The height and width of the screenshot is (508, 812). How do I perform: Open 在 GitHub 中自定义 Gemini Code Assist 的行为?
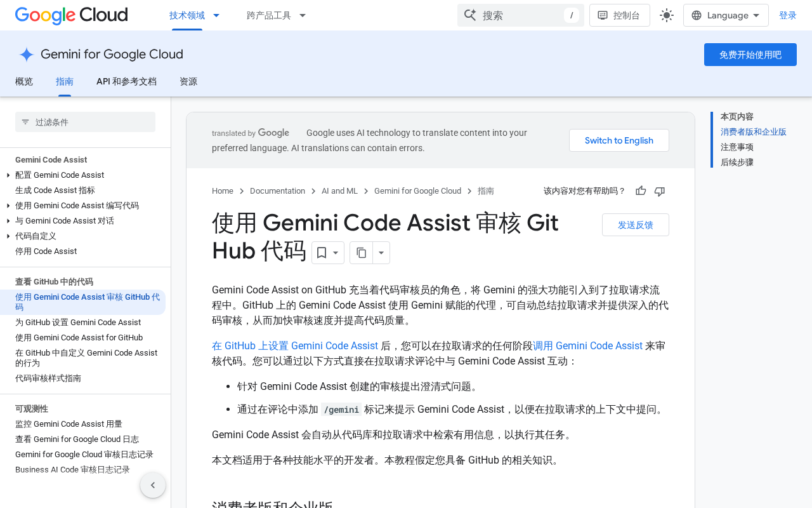tap(86, 358)
